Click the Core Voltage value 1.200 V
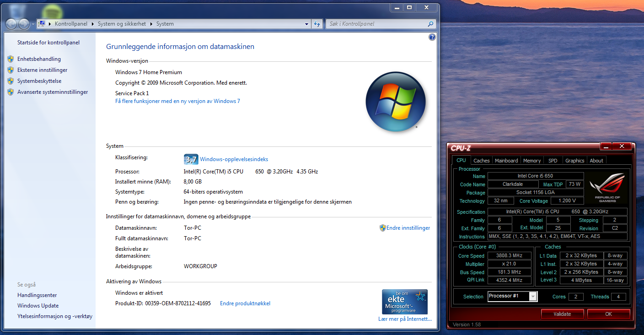This screenshot has width=644, height=335. tap(567, 201)
